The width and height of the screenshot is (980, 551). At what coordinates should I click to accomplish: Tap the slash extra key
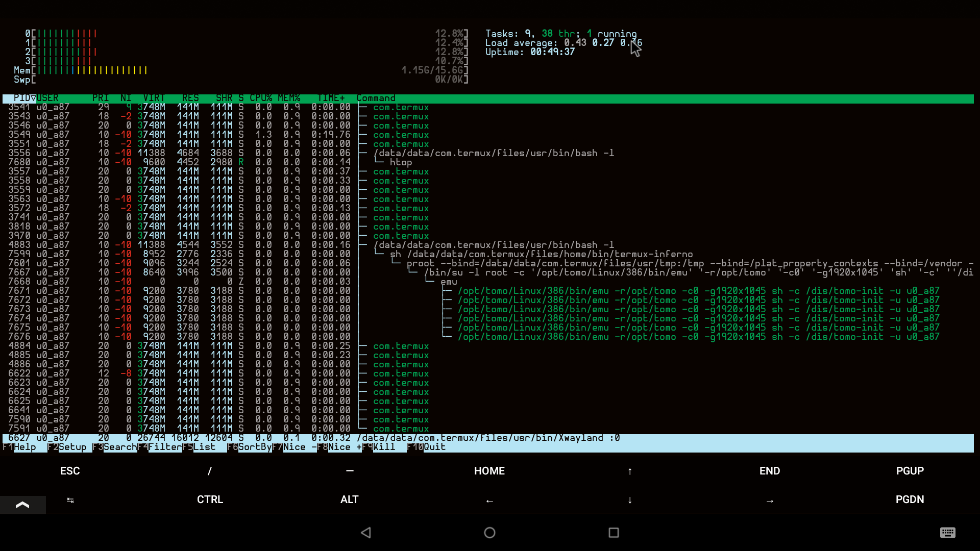coord(210,471)
